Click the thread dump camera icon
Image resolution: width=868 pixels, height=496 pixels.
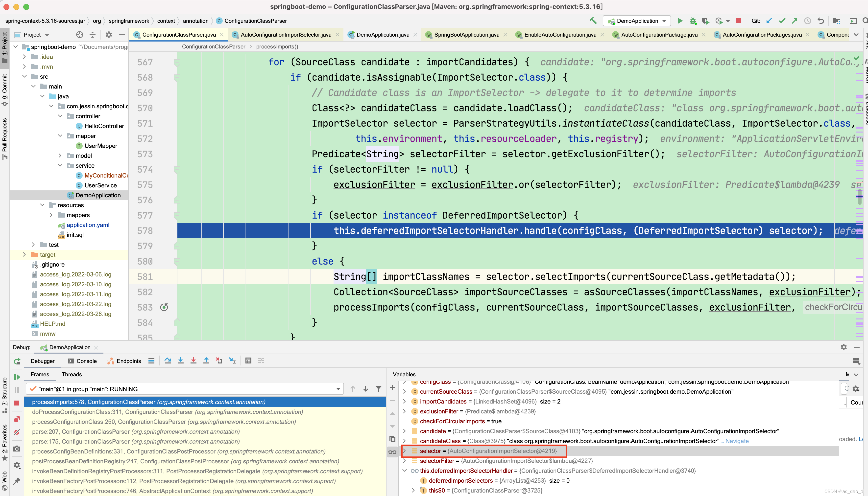pos(17,449)
